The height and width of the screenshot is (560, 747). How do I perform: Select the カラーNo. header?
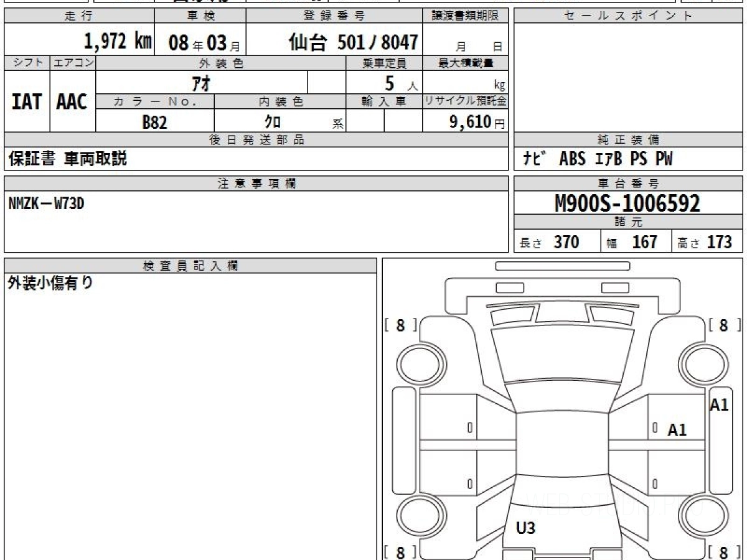point(155,101)
